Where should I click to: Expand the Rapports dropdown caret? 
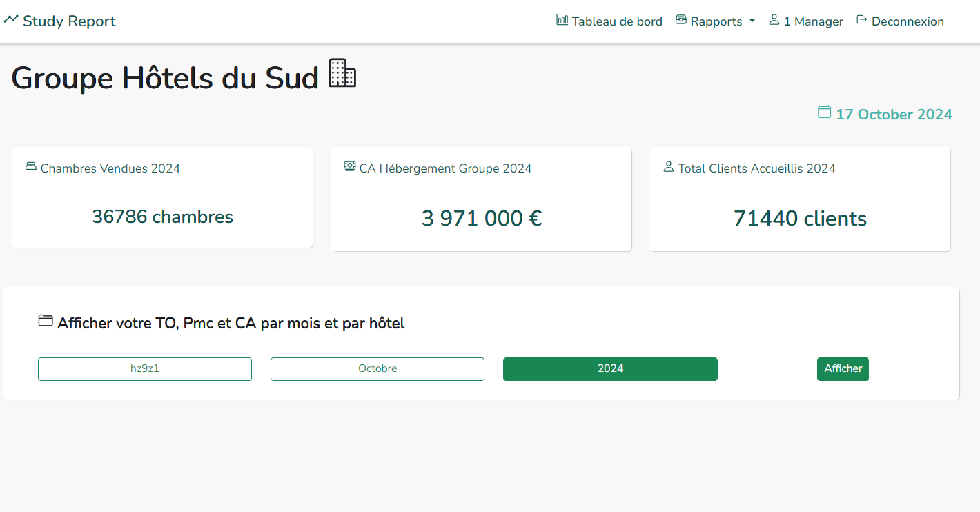tap(752, 21)
